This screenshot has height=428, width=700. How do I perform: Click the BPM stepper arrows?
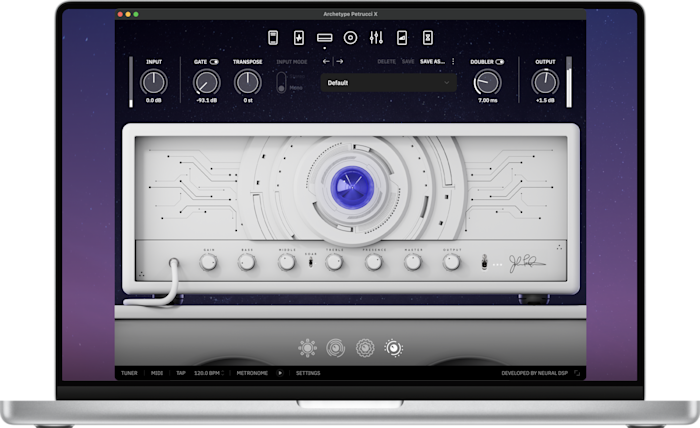(x=223, y=373)
